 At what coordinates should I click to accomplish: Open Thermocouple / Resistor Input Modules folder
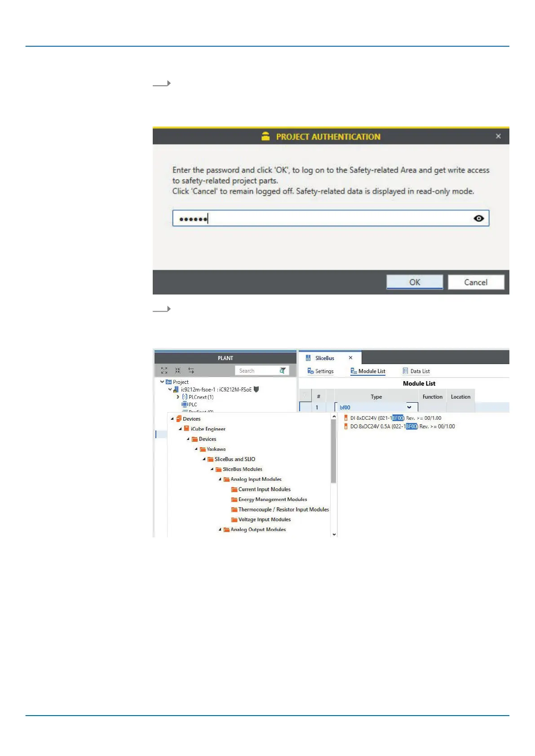283,510
